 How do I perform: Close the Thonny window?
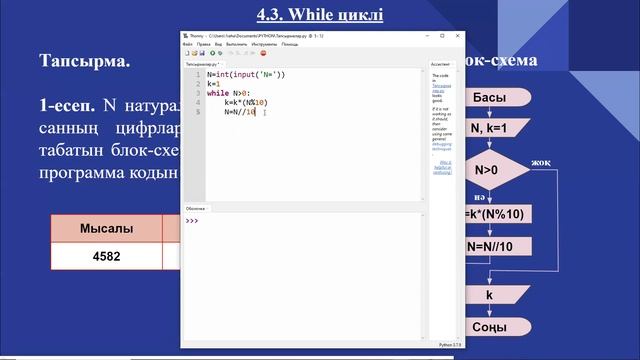(458, 36)
